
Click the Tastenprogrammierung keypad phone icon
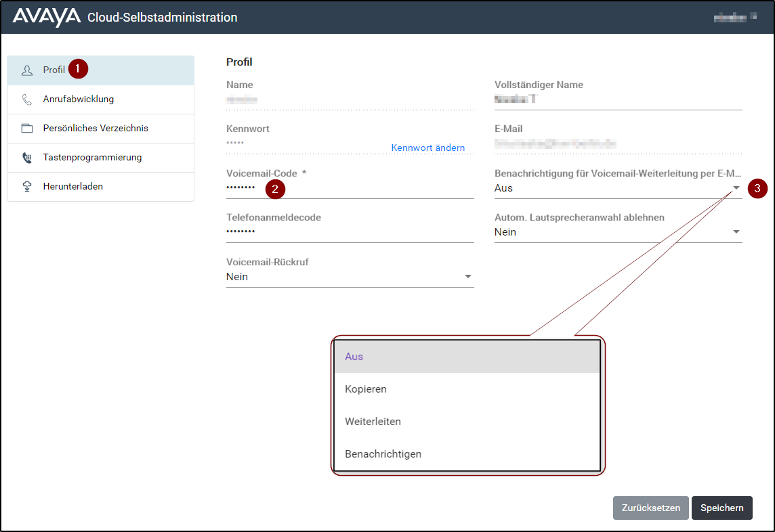[x=27, y=158]
